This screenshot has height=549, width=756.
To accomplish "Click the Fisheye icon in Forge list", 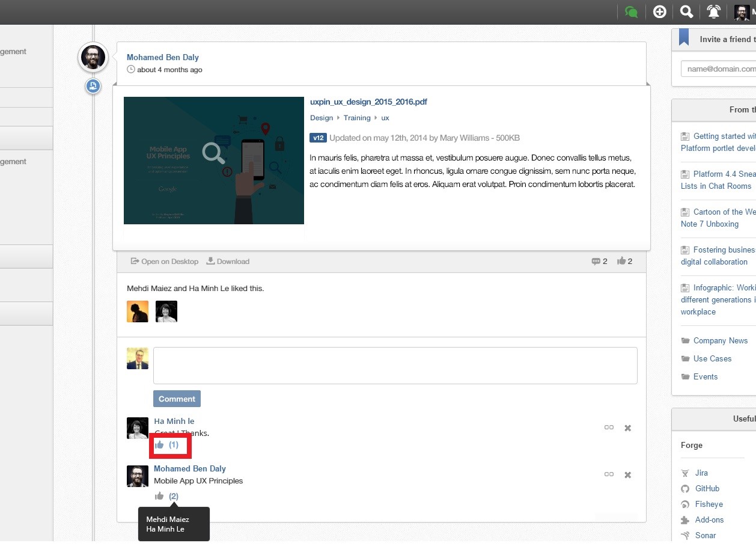I will [684, 505].
